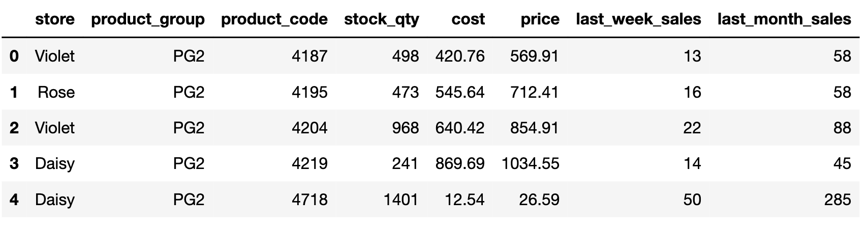This screenshot has height=226, width=868.
Task: Click row index 4
Action: [x=14, y=200]
